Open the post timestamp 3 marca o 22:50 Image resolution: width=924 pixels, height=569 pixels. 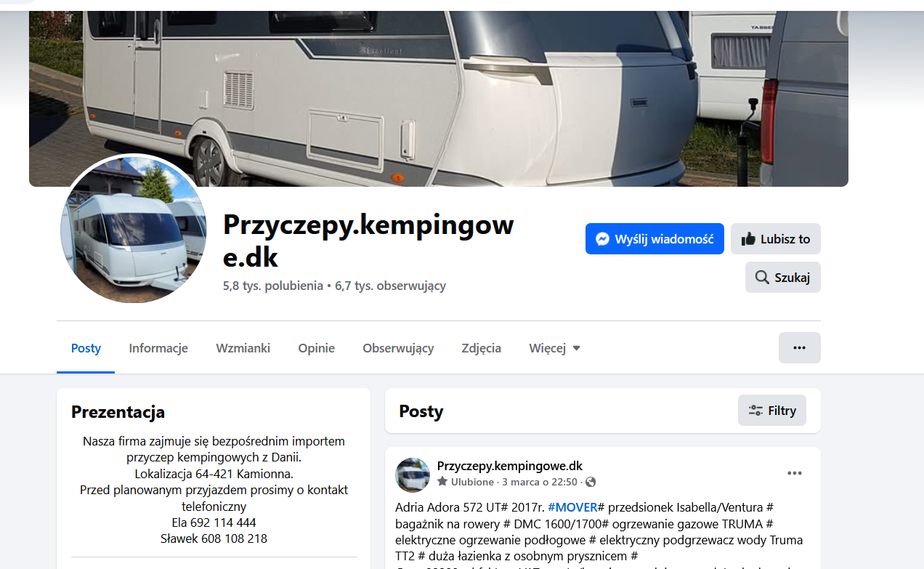click(x=540, y=482)
